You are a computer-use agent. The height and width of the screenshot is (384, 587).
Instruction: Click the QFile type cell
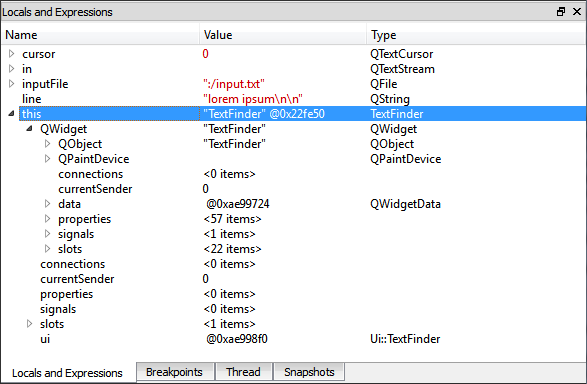(x=384, y=84)
